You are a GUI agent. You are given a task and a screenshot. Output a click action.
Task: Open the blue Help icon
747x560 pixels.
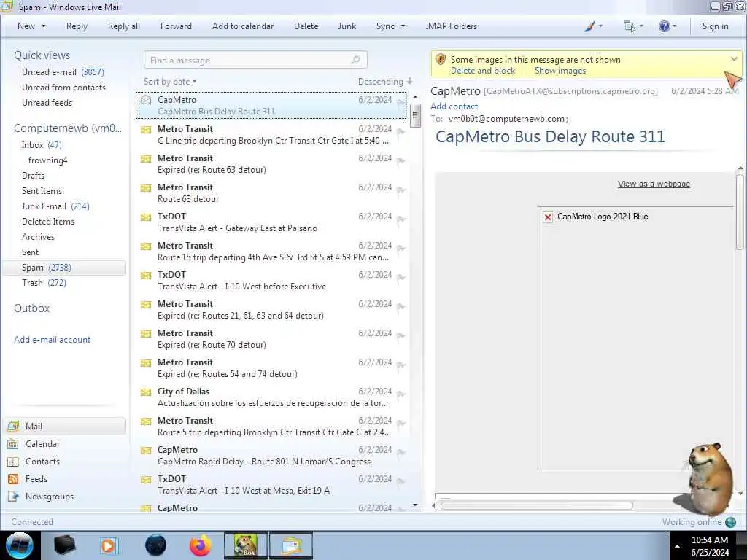click(x=664, y=27)
